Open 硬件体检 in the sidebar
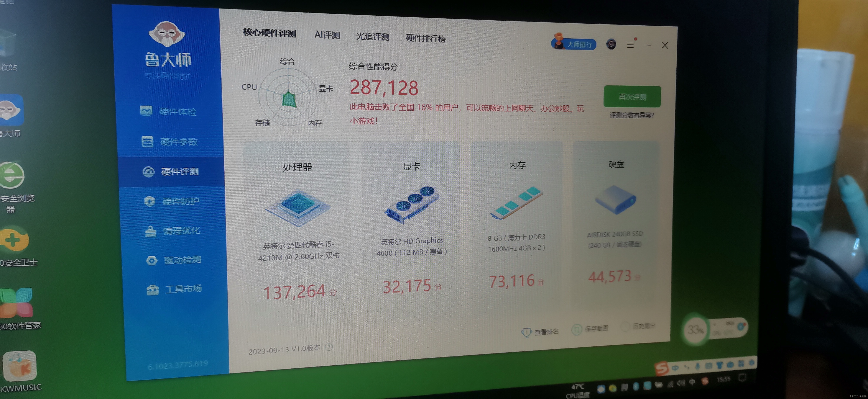 coord(168,111)
